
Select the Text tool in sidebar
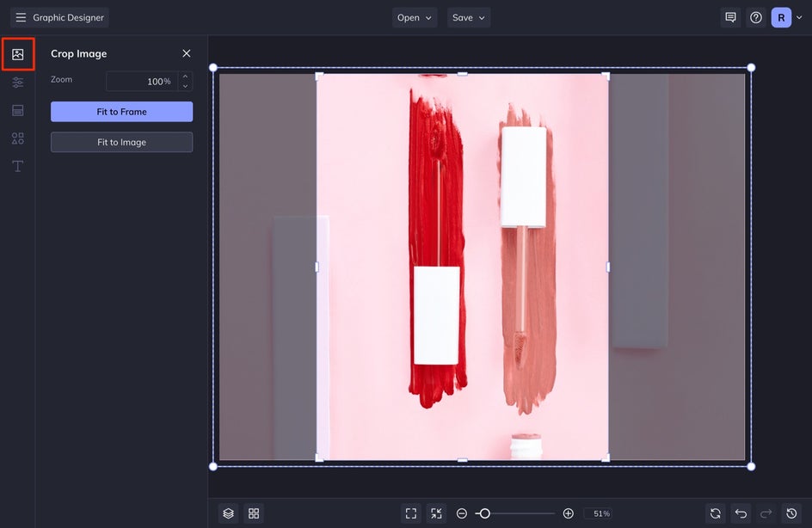[x=18, y=166]
